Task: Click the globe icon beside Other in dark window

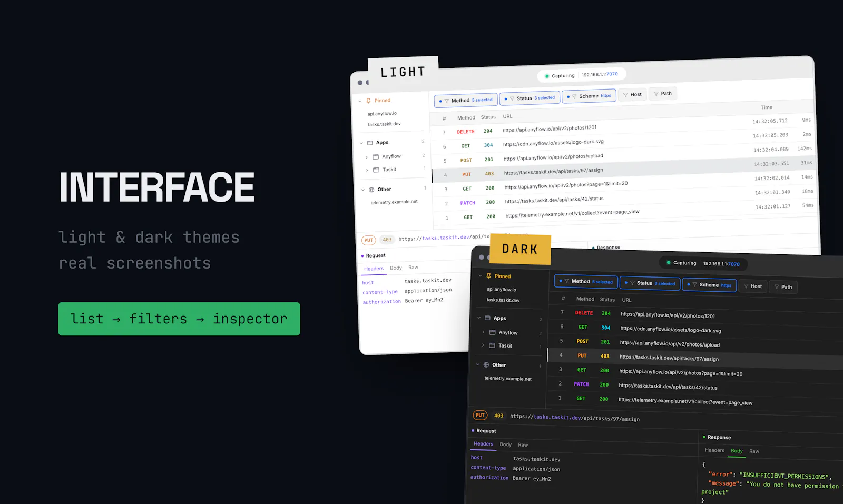Action: [x=486, y=365]
